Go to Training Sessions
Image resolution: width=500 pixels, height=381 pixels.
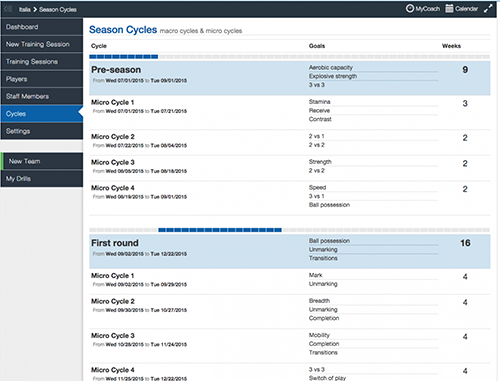(x=42, y=61)
